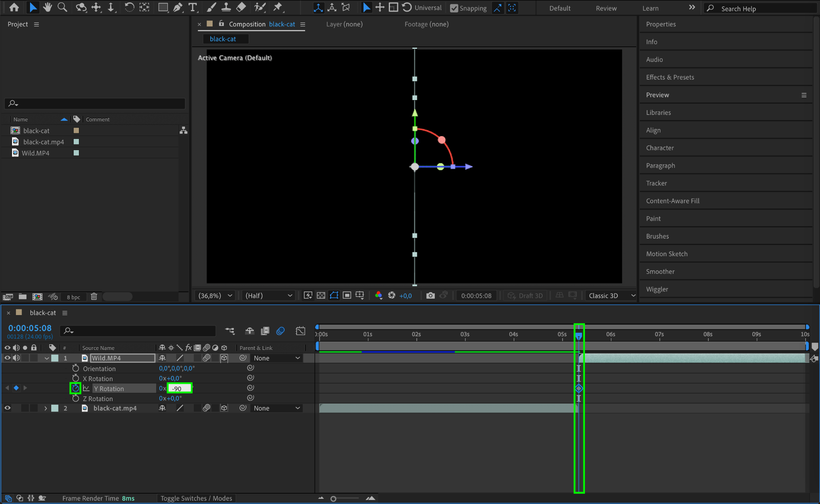
Task: Select the Puppet Pin tool
Action: (277, 7)
